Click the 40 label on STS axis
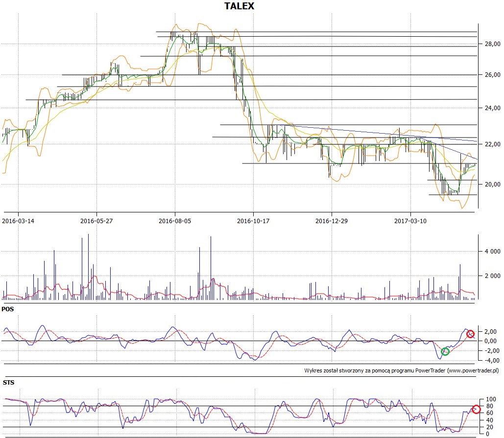504x438 pixels. (x=489, y=420)
